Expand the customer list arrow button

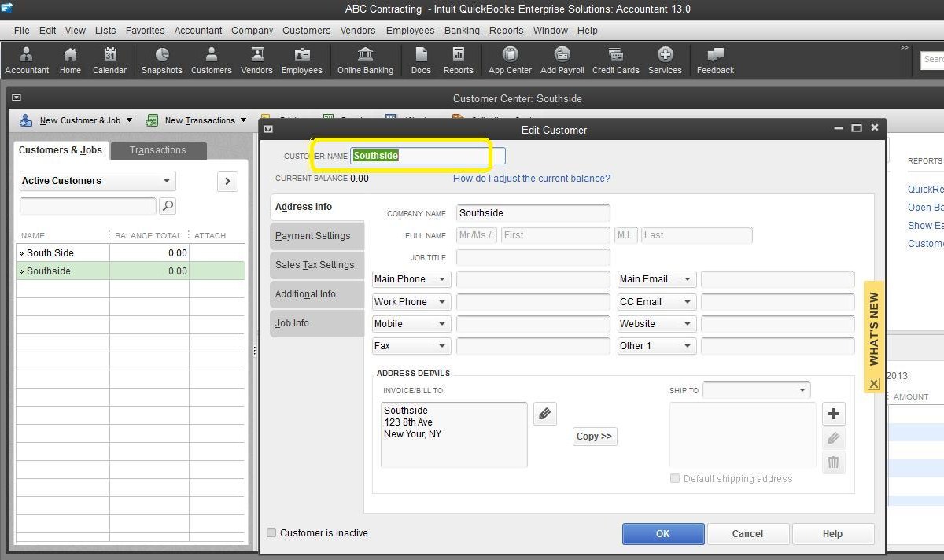[x=227, y=181]
